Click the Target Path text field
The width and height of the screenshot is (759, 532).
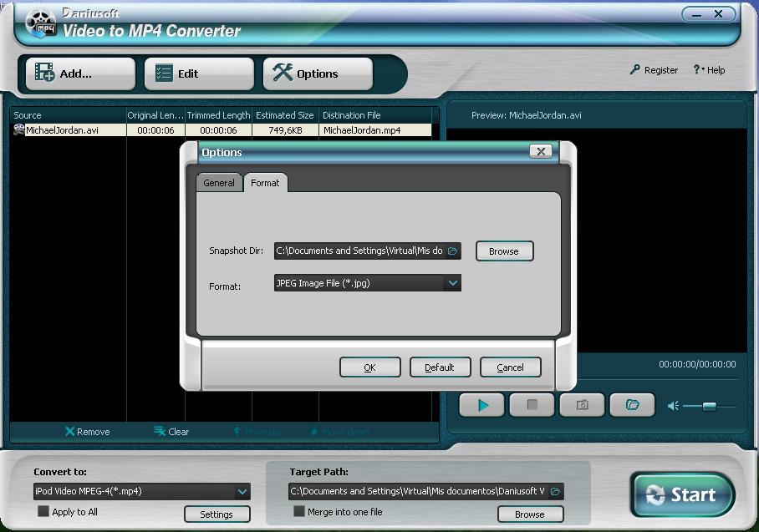pyautogui.click(x=426, y=491)
